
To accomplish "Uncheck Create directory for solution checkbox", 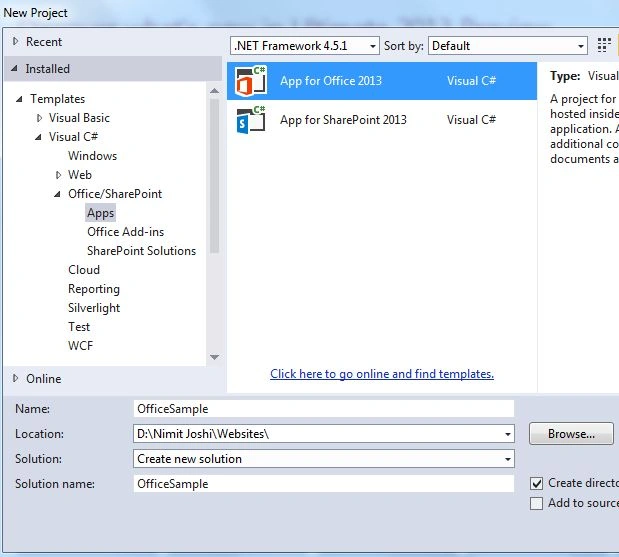I will [536, 483].
